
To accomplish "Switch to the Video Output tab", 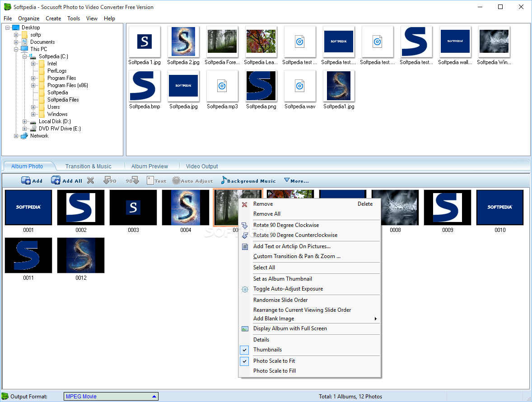I will (x=202, y=166).
